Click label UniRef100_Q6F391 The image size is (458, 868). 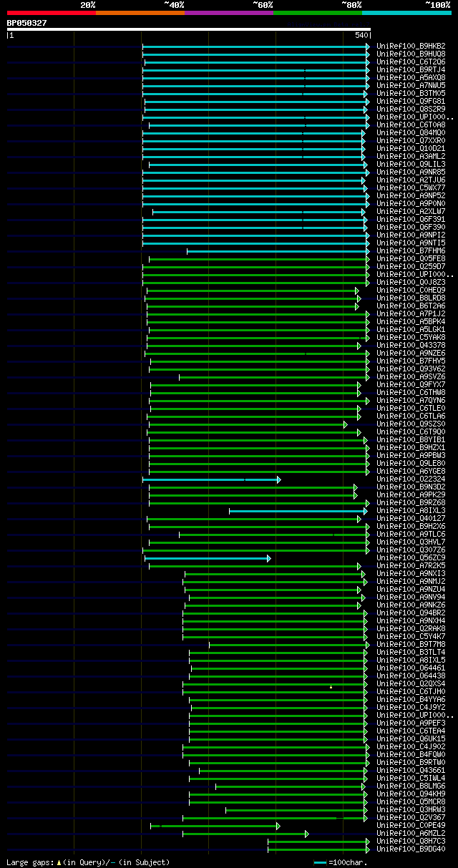[x=411, y=219]
